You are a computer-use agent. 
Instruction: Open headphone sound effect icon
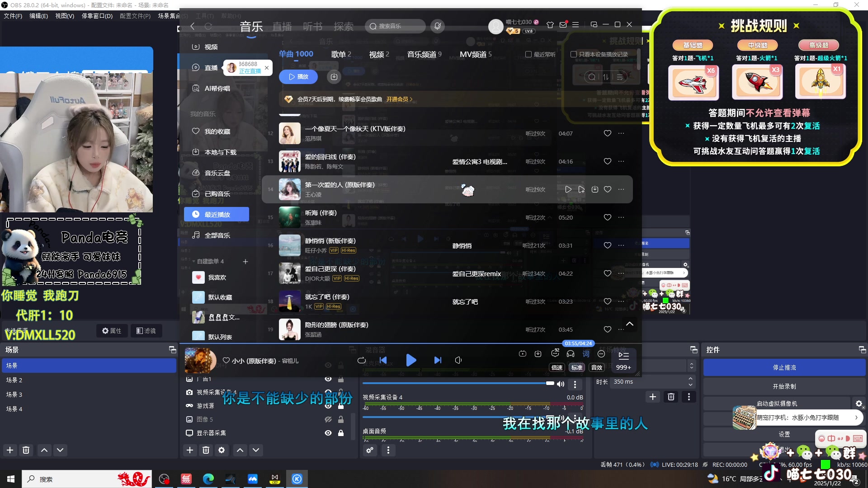pyautogui.click(x=571, y=354)
